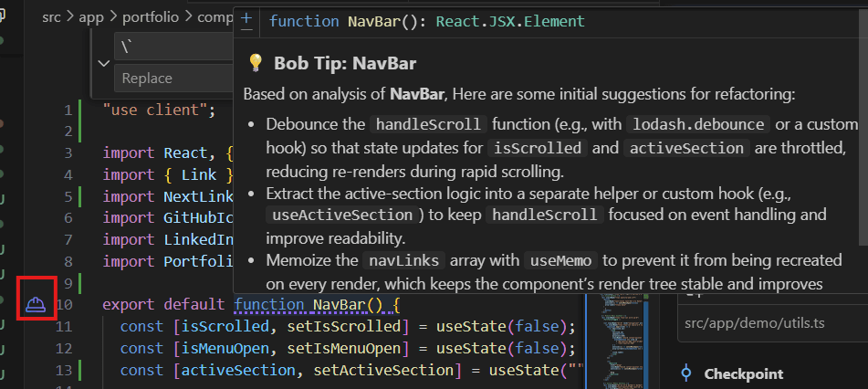Click the Link import name on line 4
868x389 pixels.
coord(199,175)
